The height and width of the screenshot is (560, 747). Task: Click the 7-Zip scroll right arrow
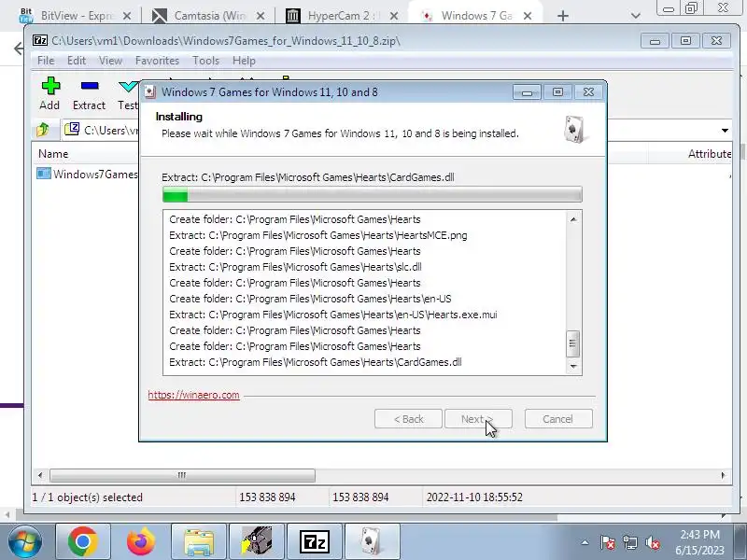[x=723, y=475]
